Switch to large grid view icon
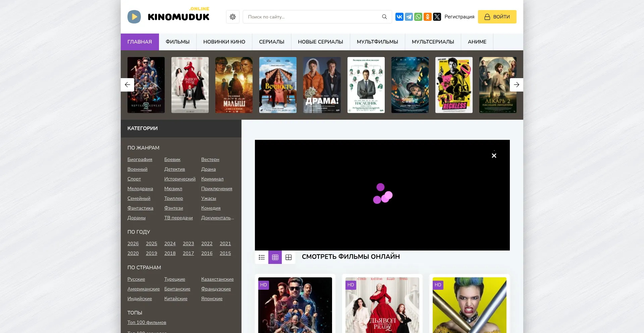Viewport: 644px width, 333px height. [x=288, y=257]
